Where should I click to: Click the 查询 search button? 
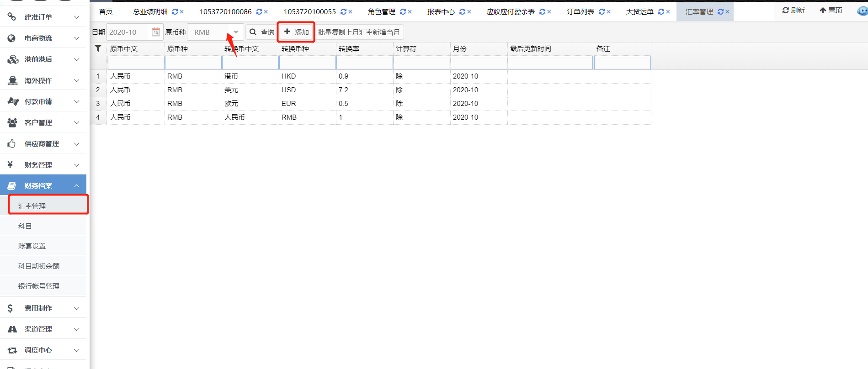262,32
